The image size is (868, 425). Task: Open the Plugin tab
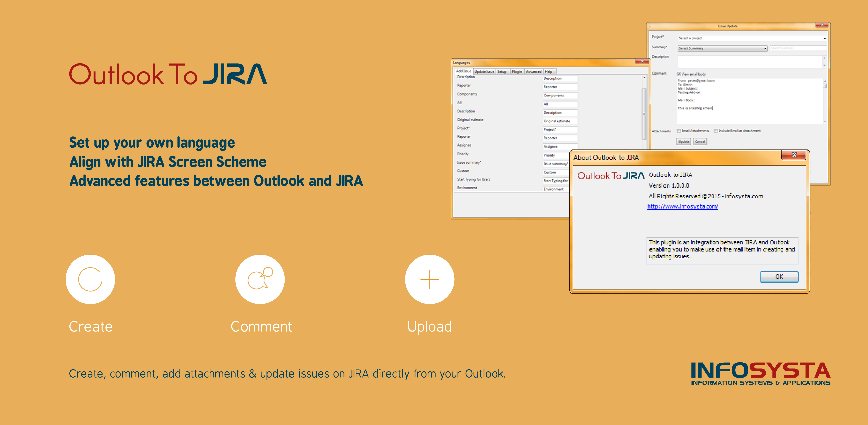[516, 71]
